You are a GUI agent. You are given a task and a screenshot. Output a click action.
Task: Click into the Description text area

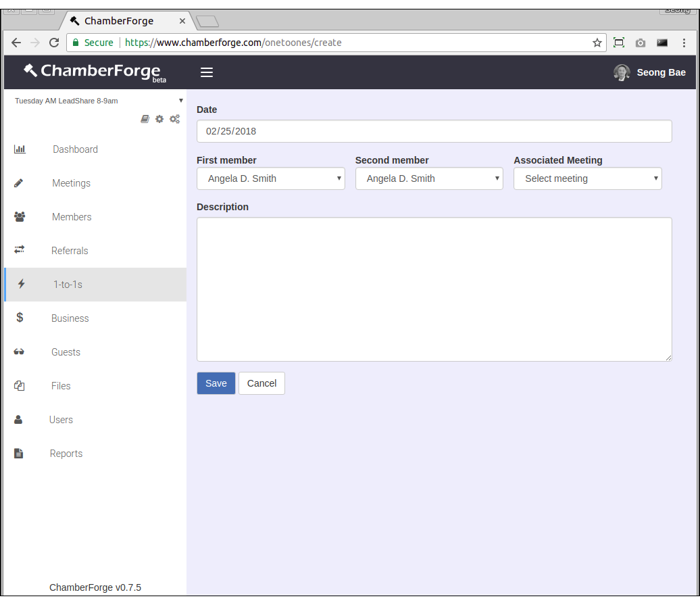[434, 289]
